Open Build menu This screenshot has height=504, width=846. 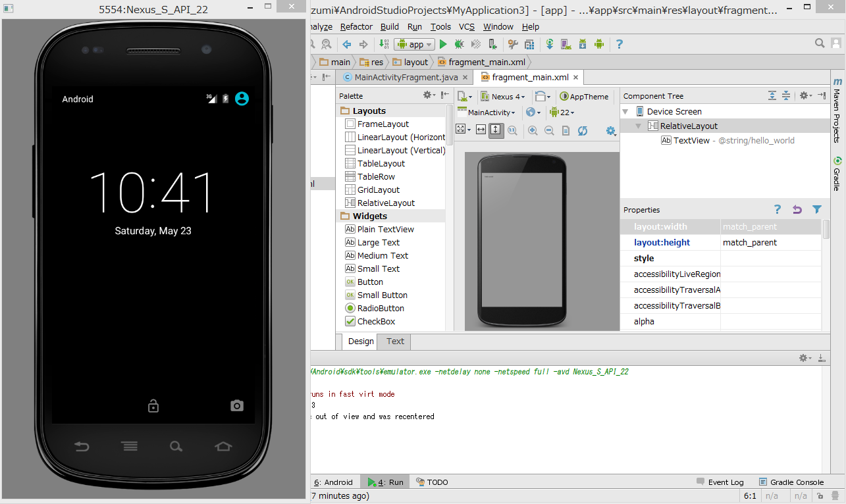click(390, 27)
